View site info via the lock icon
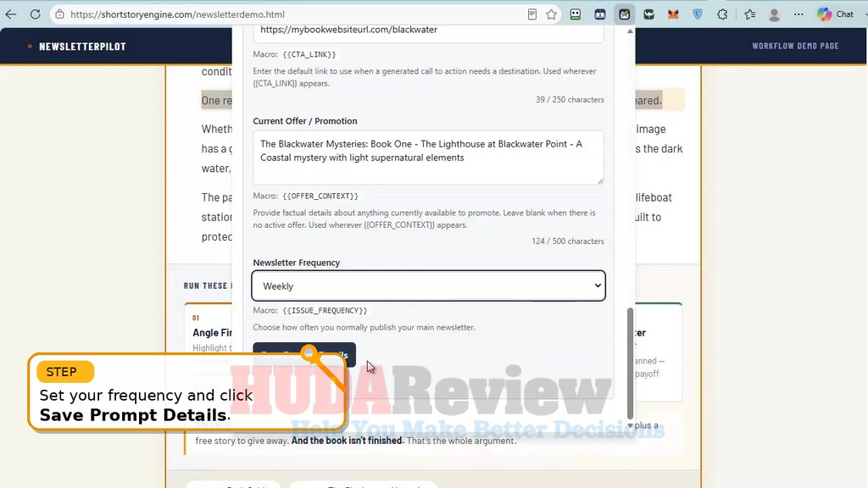 click(x=60, y=14)
